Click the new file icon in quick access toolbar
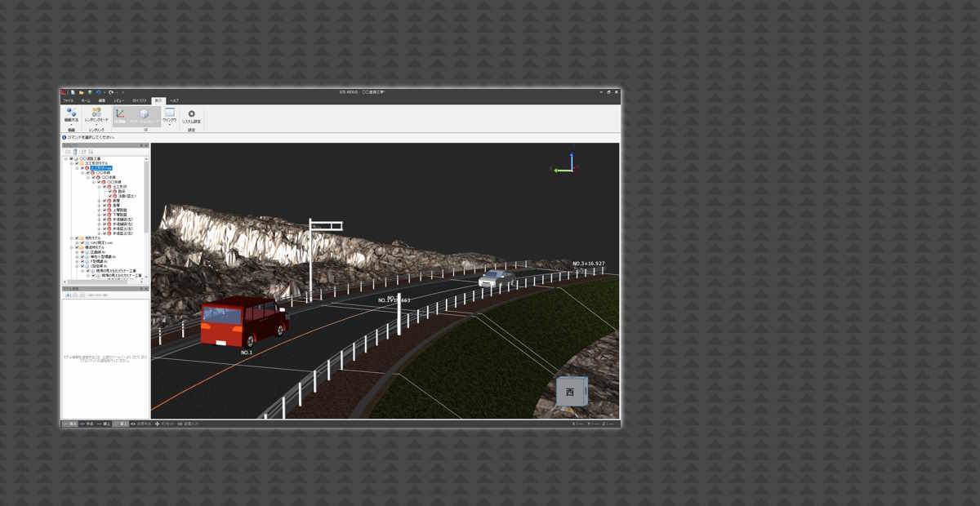 (x=73, y=92)
